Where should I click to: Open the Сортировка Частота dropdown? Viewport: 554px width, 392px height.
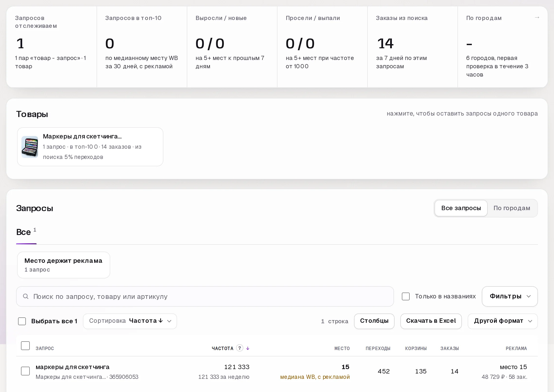pos(130,321)
